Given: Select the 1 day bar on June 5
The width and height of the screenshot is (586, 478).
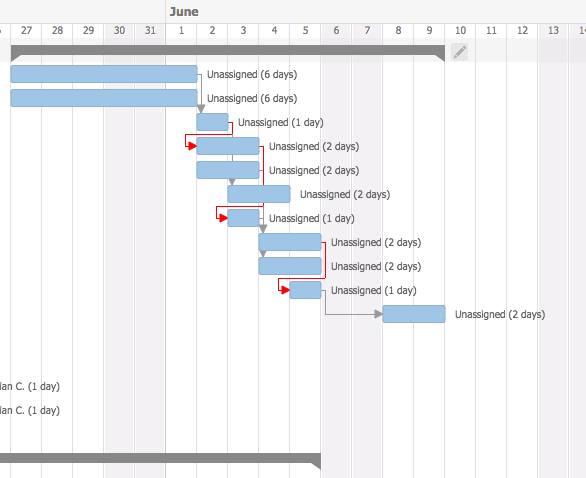Looking at the screenshot, I should coord(305,290).
